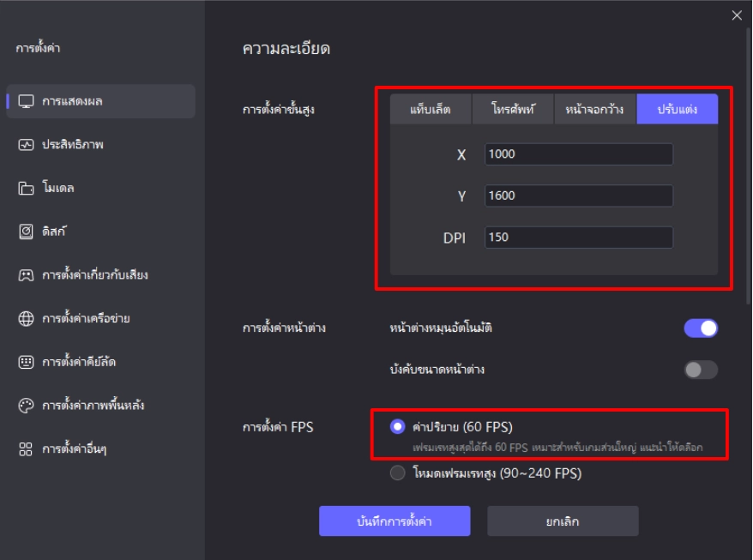Enable the บังคับขนาดหน้าต่าง force window size toggle
This screenshot has width=753, height=560.
click(700, 369)
